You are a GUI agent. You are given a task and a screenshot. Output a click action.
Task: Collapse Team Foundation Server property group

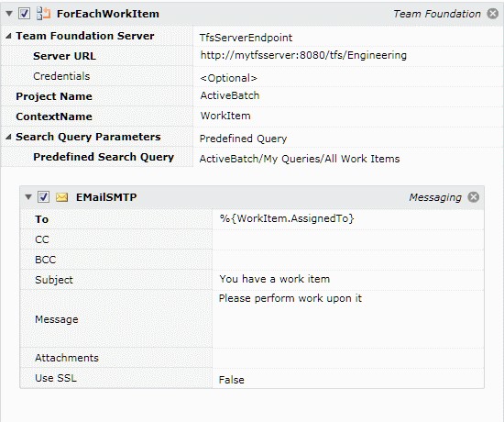[x=8, y=36]
